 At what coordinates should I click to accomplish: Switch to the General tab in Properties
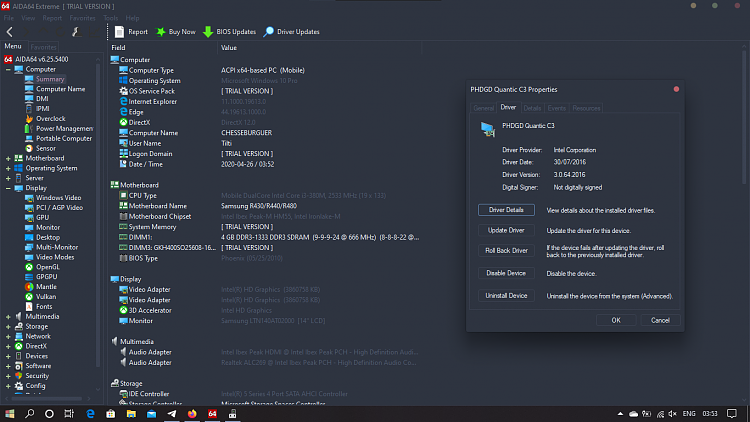coord(483,108)
